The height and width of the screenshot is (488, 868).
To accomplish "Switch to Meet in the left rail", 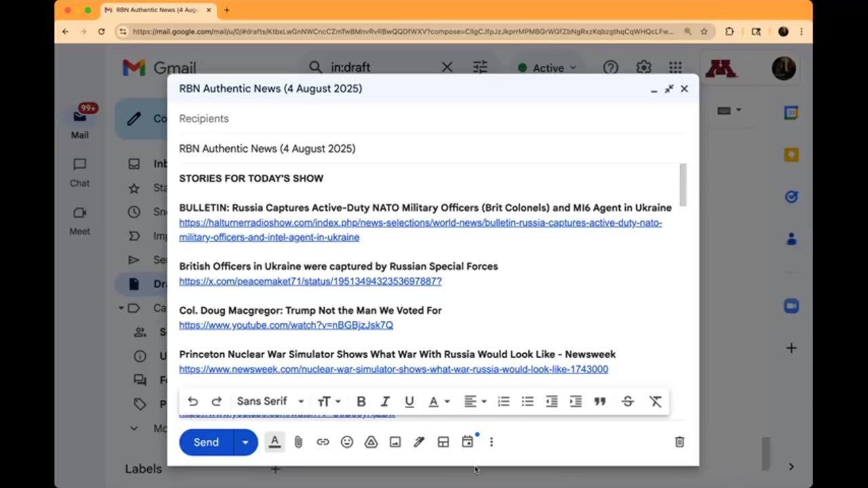I will 80,221.
